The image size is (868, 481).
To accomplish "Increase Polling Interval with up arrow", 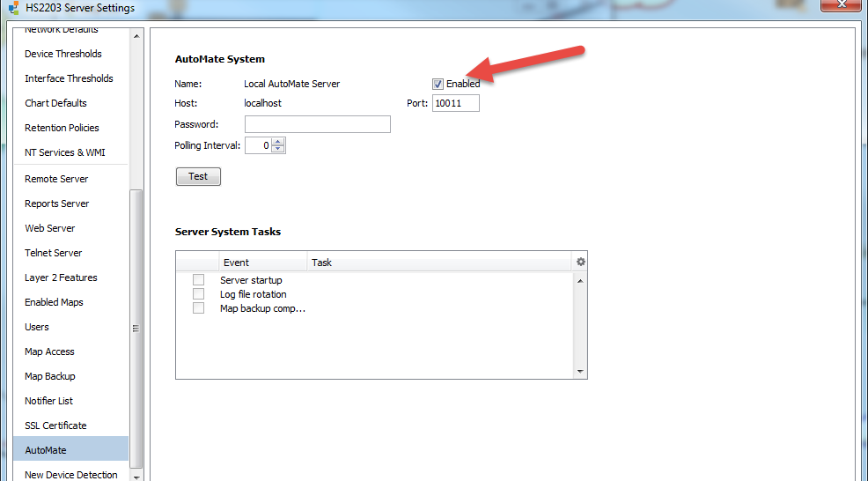I will click(278, 142).
